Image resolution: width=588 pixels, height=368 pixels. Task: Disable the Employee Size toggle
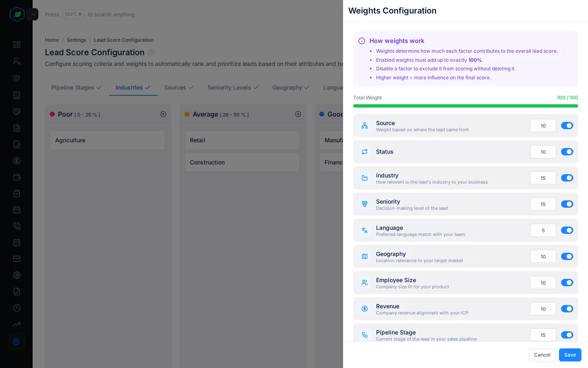(x=567, y=283)
